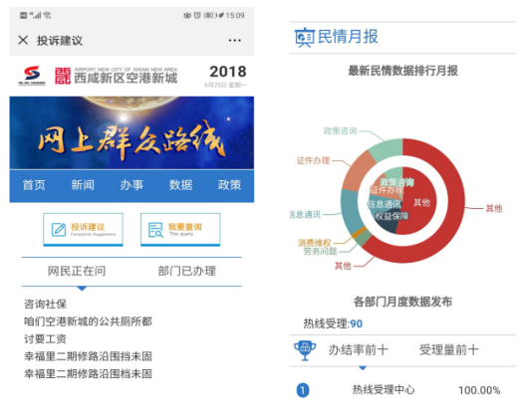Image resolution: width=524 pixels, height=420 pixels.
Task: Tap the 我要查询 search document icon
Action: (x=155, y=230)
